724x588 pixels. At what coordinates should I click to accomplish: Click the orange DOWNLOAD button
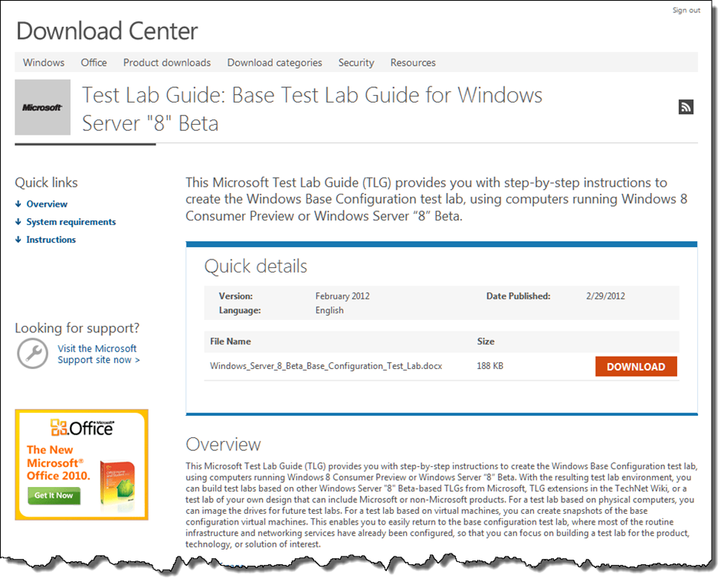pyautogui.click(x=636, y=367)
